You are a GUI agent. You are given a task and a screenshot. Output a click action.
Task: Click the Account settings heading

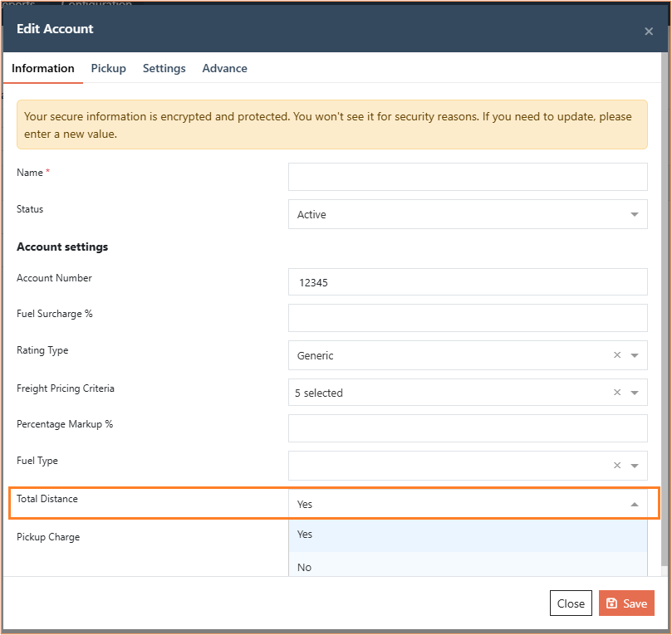(x=62, y=247)
